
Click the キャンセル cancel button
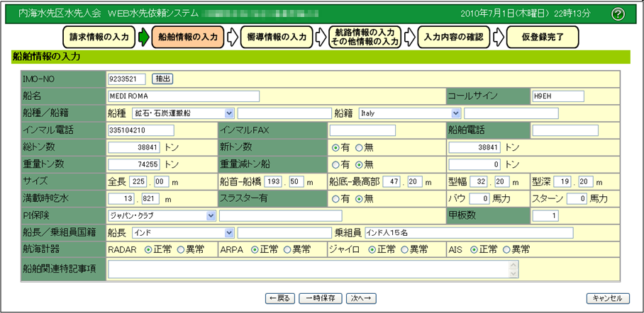coord(608,298)
